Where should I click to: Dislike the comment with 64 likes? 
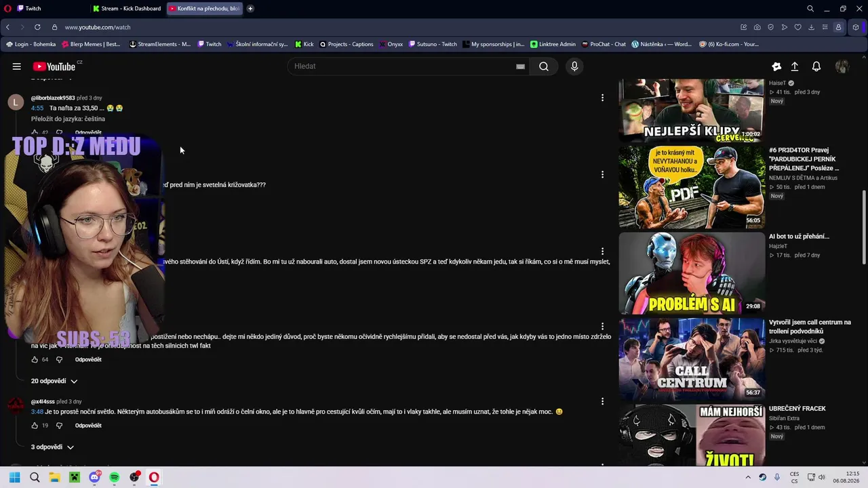point(59,359)
